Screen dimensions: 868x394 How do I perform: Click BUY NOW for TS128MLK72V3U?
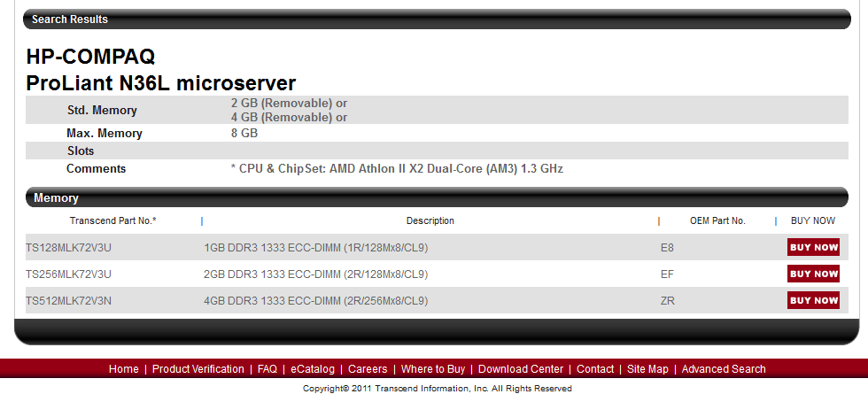coord(813,247)
